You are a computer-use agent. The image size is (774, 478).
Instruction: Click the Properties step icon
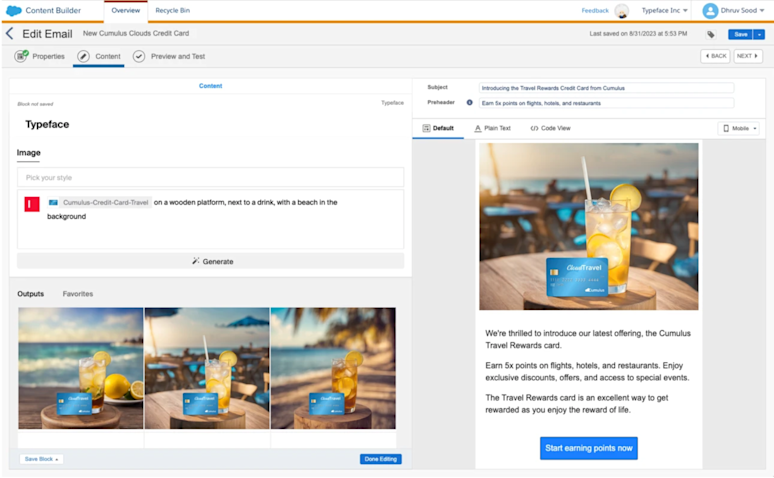pos(21,56)
